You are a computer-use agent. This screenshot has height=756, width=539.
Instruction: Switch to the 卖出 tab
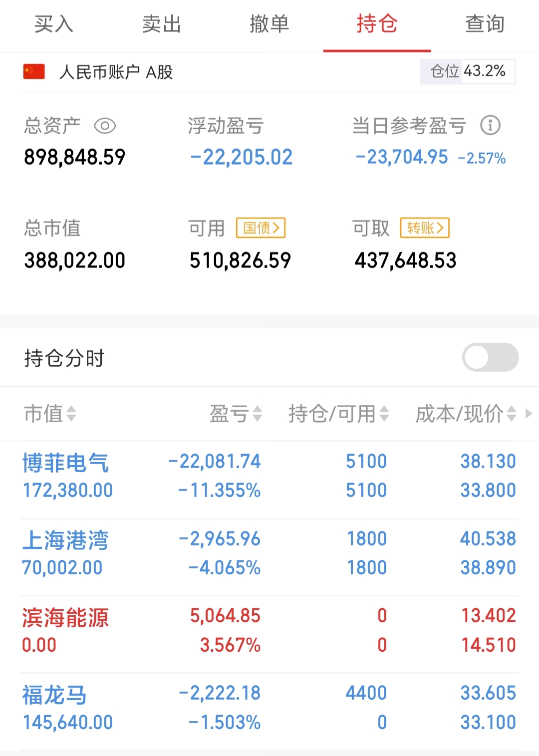(161, 24)
